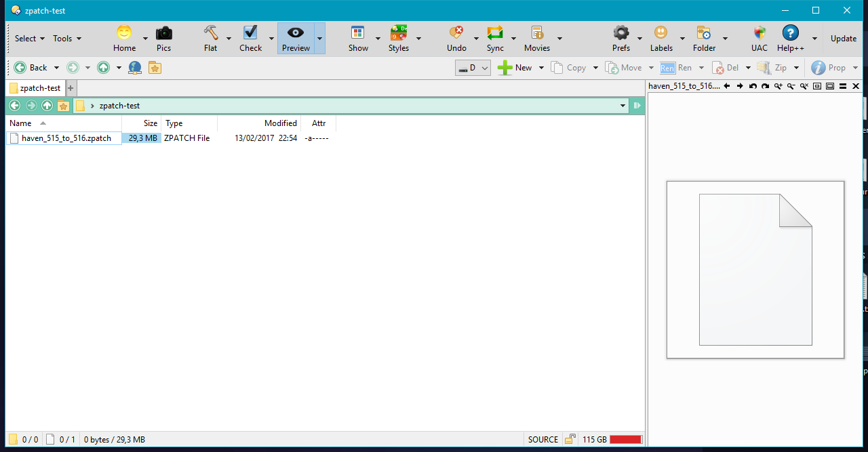This screenshot has width=868, height=452.
Task: Toggle Flat view mode
Action: pos(210,39)
